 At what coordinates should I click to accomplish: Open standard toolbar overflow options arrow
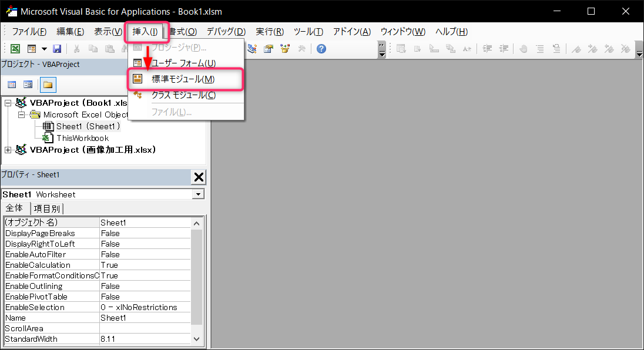click(382, 49)
